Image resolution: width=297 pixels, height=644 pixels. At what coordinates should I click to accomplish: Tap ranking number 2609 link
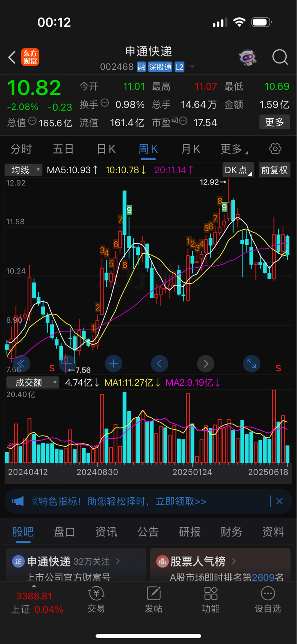[x=263, y=577]
